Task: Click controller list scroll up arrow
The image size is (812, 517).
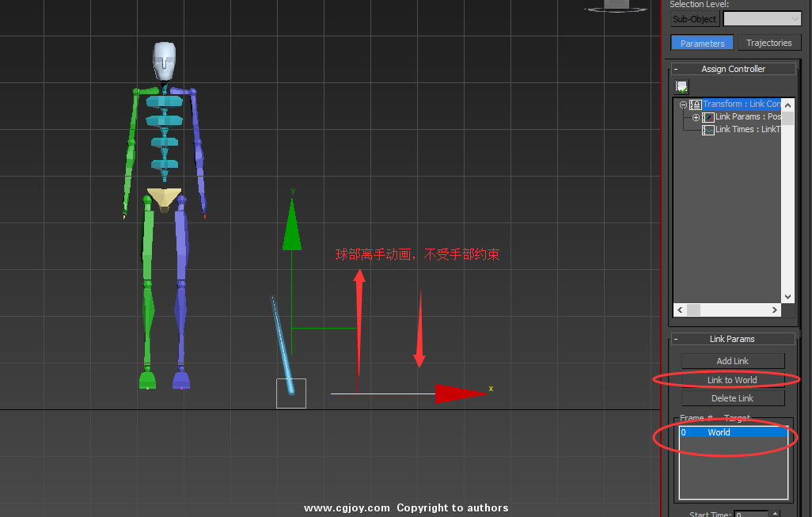Action: tap(787, 105)
